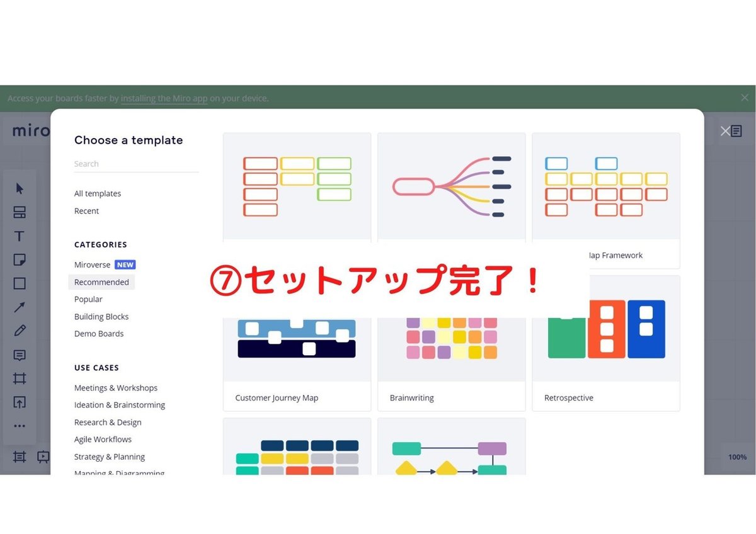Show Recent templates
The width and height of the screenshot is (756, 534).
tap(86, 211)
